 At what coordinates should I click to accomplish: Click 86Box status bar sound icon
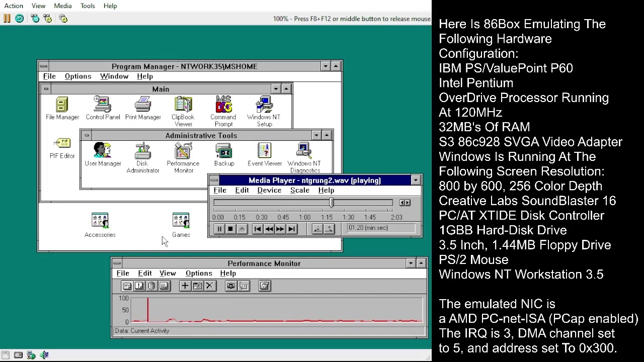click(44, 355)
